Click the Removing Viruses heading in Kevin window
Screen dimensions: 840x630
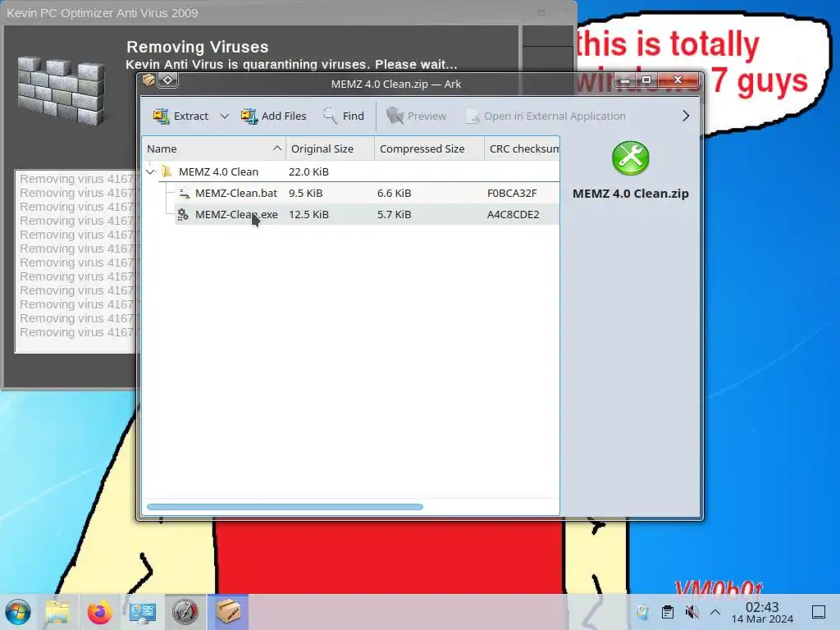(x=197, y=47)
